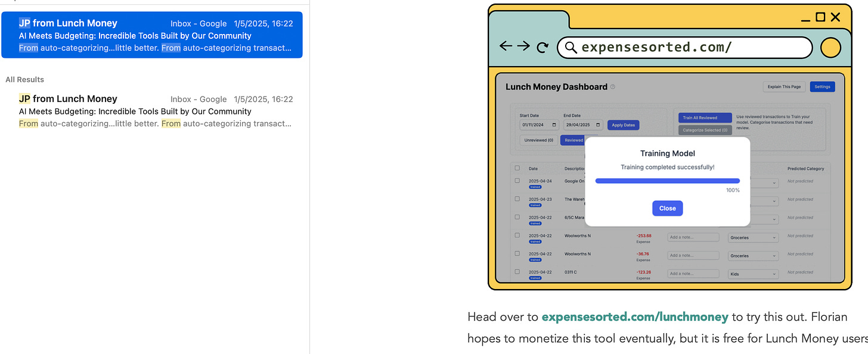This screenshot has width=868, height=354.
Task: Click the 'Training completed successfully!' message
Action: 667,167
